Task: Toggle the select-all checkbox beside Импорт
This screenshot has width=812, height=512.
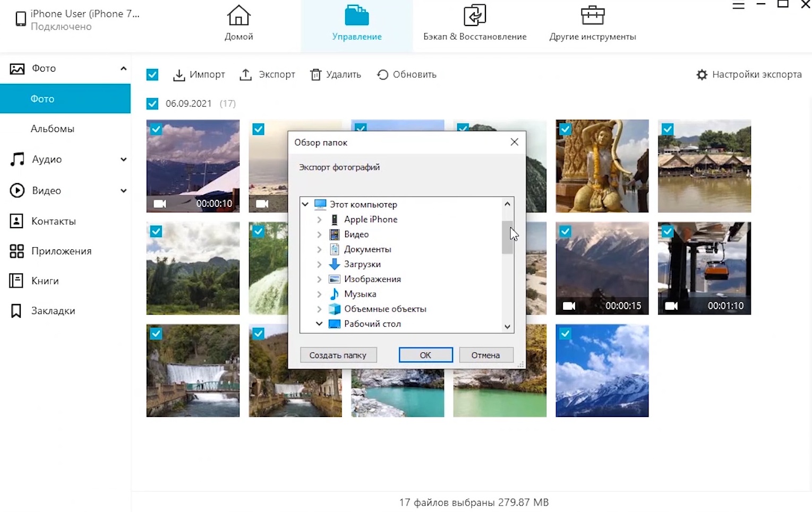Action: (x=152, y=75)
